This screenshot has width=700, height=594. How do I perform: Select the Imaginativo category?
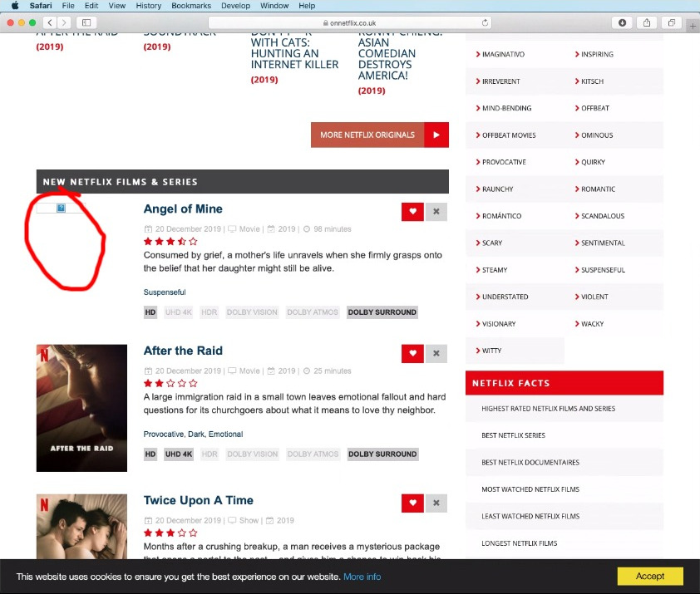coord(503,55)
